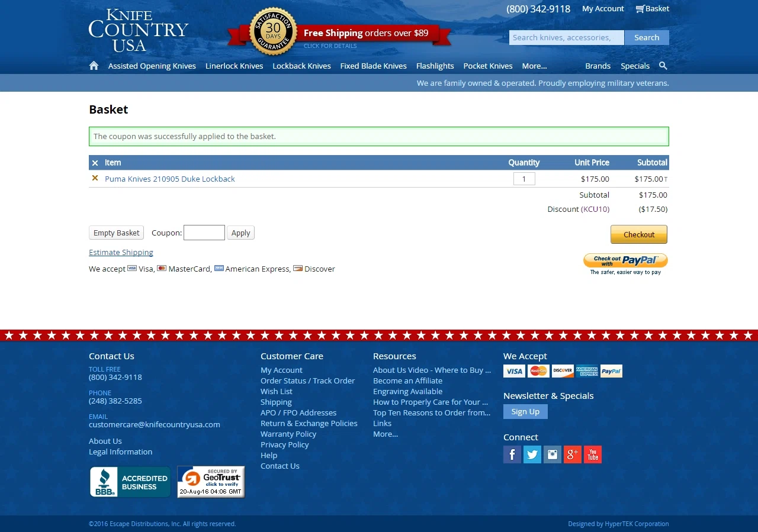758x532 pixels.
Task: Focus the quantity field for Puma knife
Action: pos(524,179)
